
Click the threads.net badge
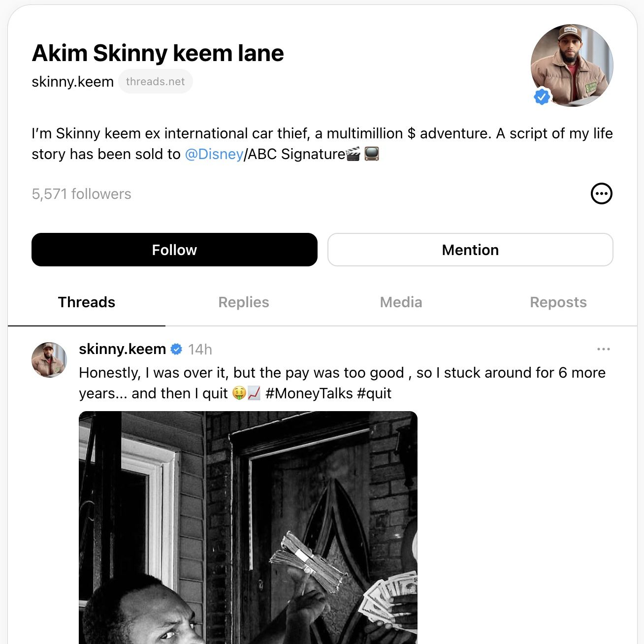(155, 82)
